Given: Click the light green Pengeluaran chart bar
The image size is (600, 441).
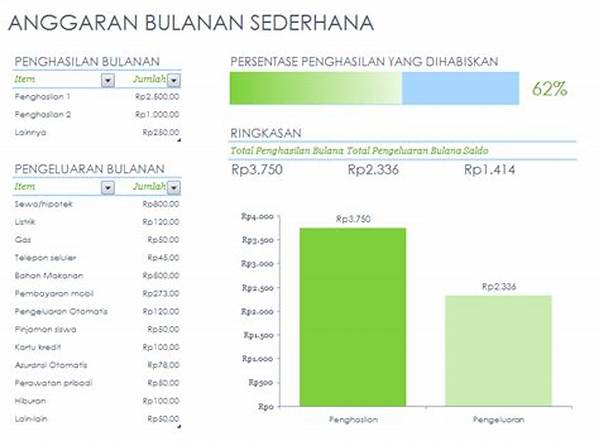Looking at the screenshot, I should pyautogui.click(x=498, y=350).
